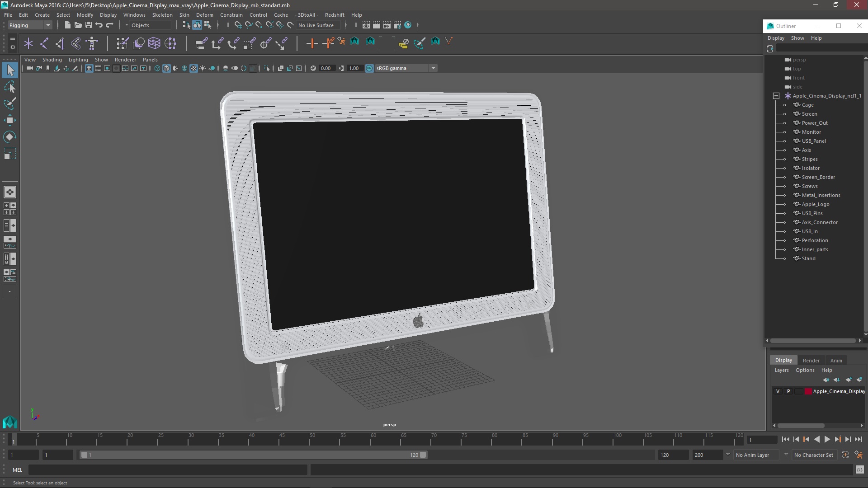Toggle wireframe on shaded in viewport toolbar
868x488 pixels.
[184, 68]
